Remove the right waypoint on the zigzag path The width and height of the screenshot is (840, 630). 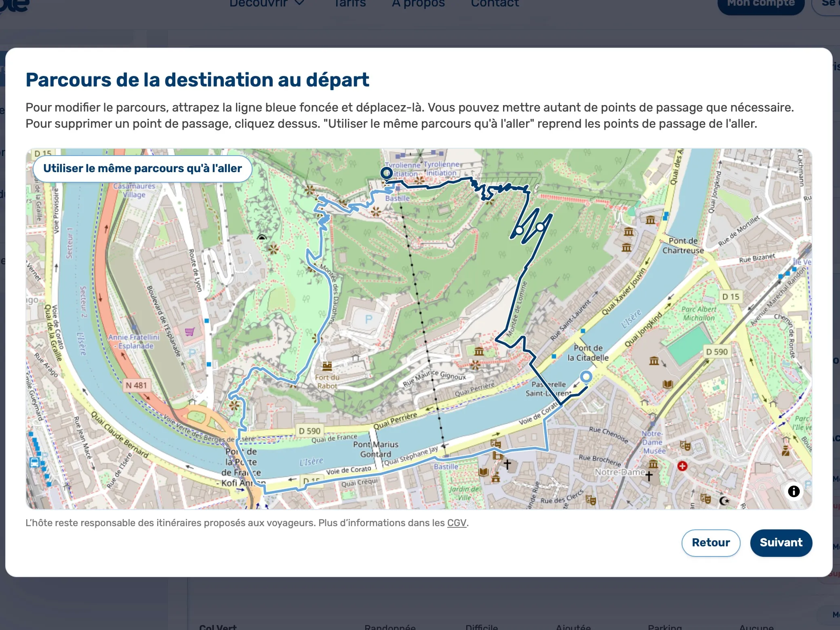[540, 227]
